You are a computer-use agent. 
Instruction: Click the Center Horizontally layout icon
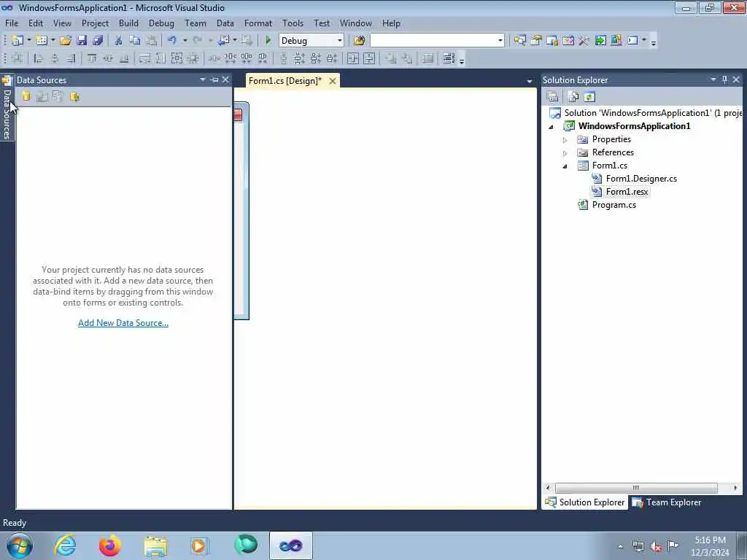(x=353, y=58)
